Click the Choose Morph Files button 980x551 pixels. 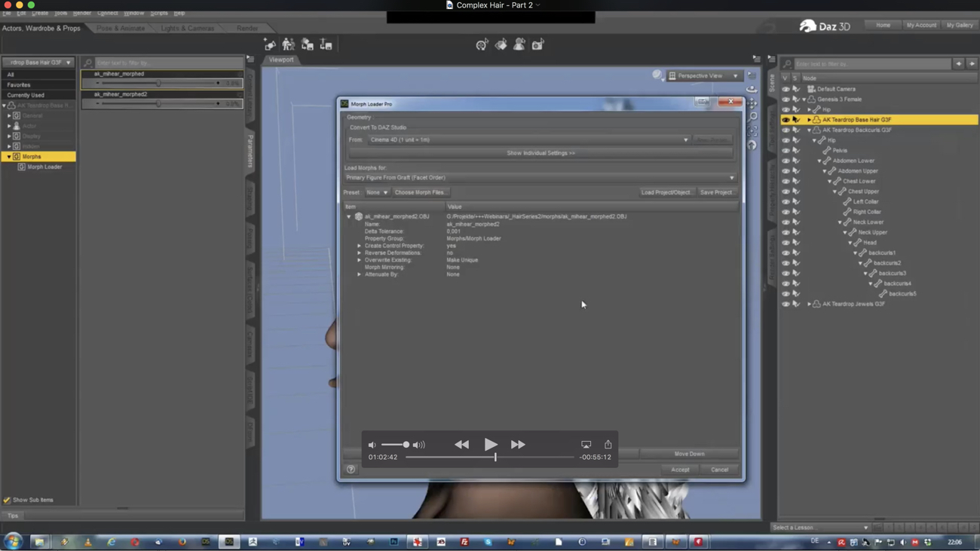421,192
